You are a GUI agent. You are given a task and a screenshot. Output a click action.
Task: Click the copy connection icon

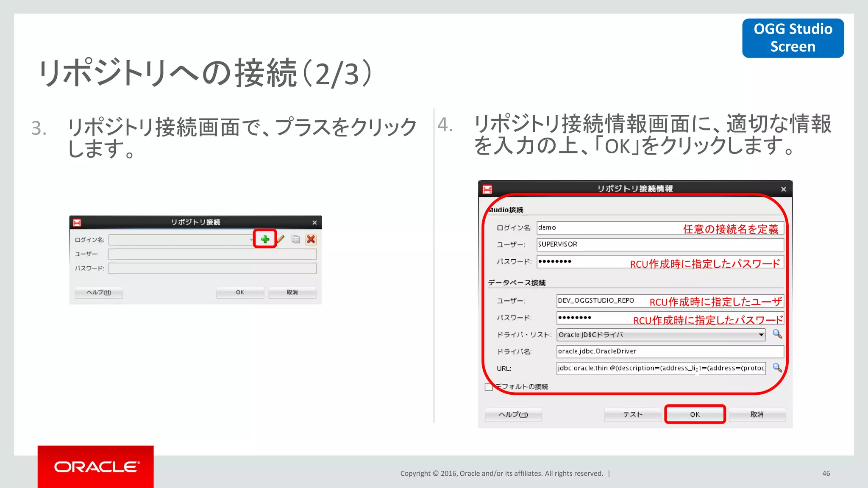click(x=296, y=239)
